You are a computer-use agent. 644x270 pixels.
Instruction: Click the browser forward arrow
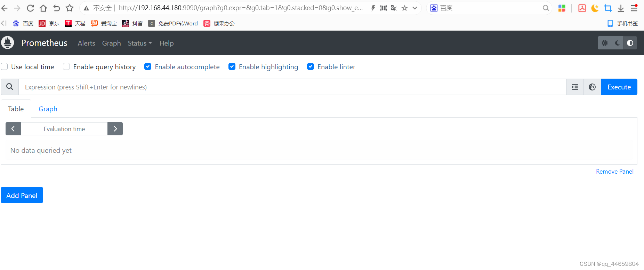[x=17, y=8]
